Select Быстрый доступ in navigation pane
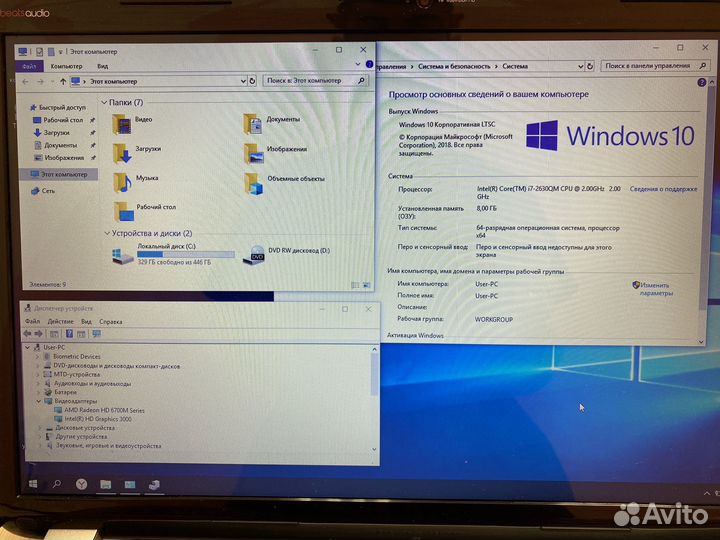 (x=58, y=107)
